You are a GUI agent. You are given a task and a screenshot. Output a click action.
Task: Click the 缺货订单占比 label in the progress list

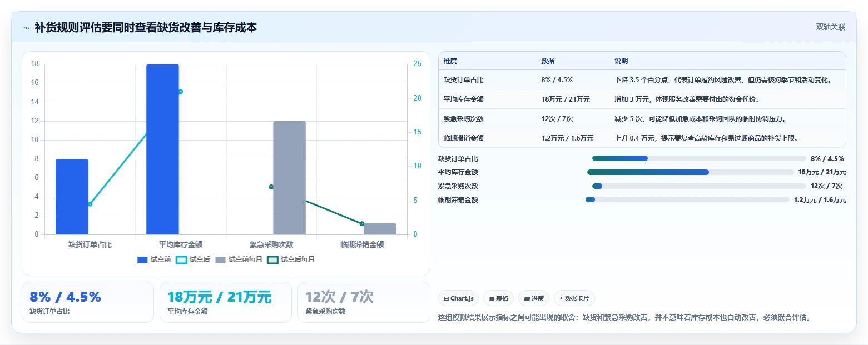(x=458, y=159)
